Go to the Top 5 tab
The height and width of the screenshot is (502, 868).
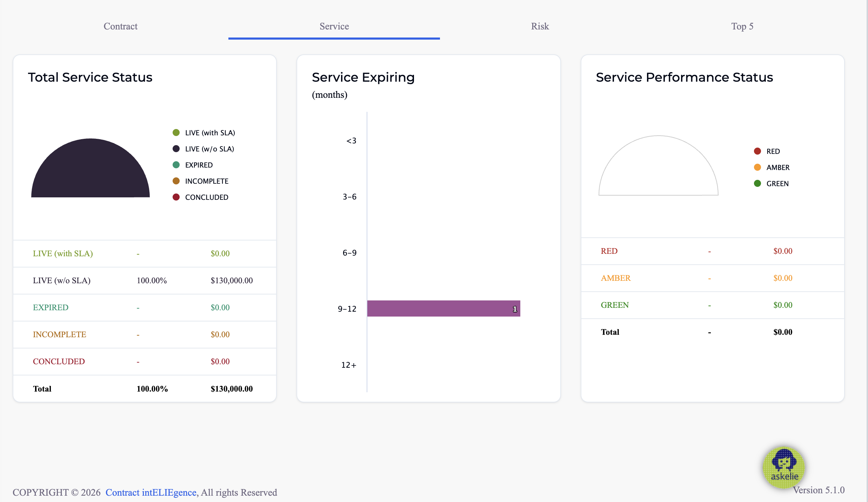pos(742,26)
